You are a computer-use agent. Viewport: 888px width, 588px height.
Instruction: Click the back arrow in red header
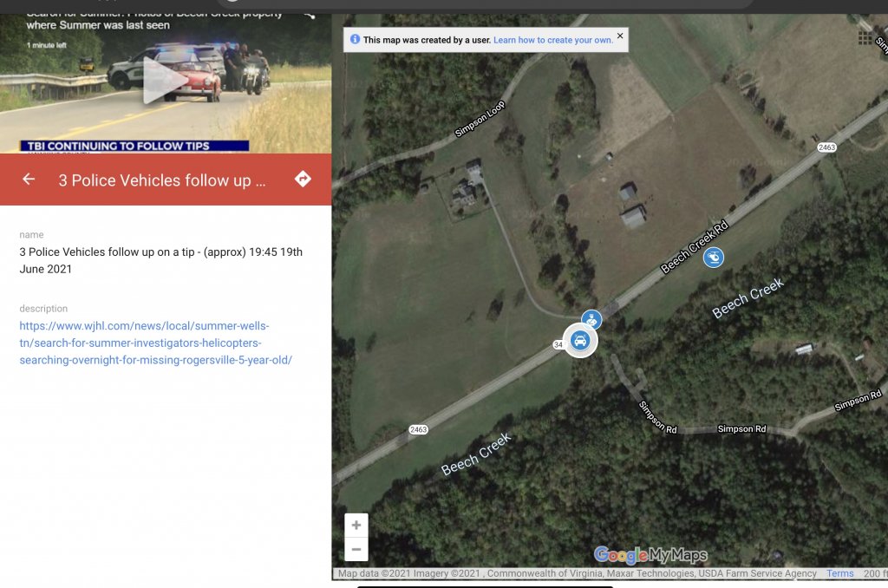(29, 179)
